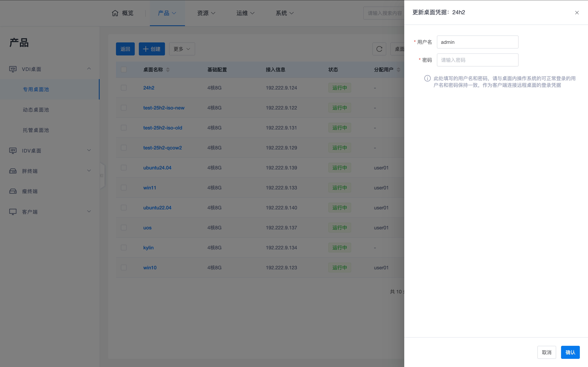This screenshot has width=588, height=367.
Task: Click the VDI桌面 monitor icon
Action: point(13,69)
